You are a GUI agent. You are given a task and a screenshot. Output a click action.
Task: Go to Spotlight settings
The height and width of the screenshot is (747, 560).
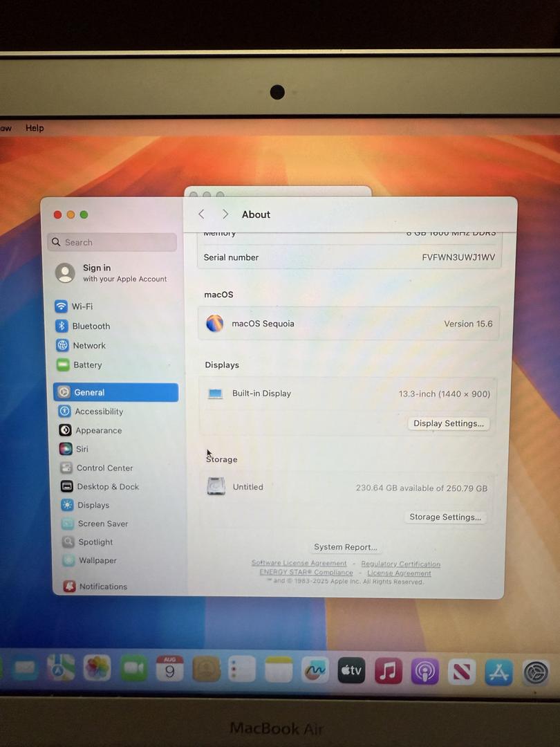88,542
